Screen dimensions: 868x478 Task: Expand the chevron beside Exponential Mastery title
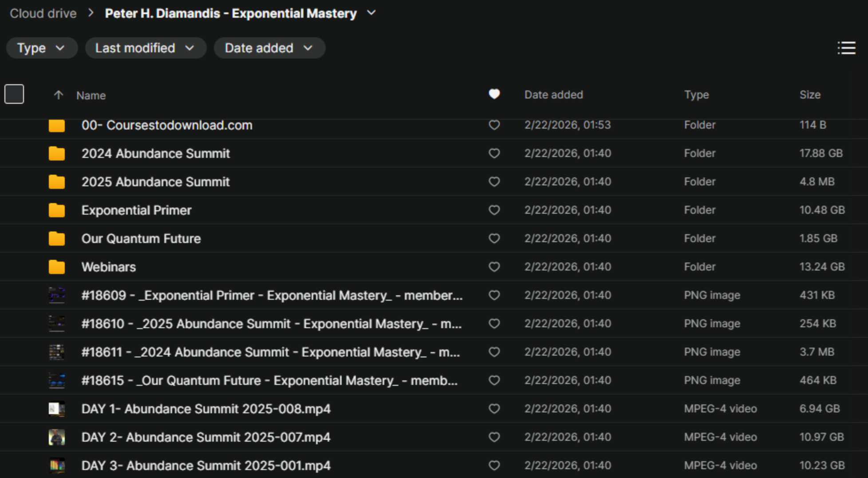pyautogui.click(x=371, y=13)
